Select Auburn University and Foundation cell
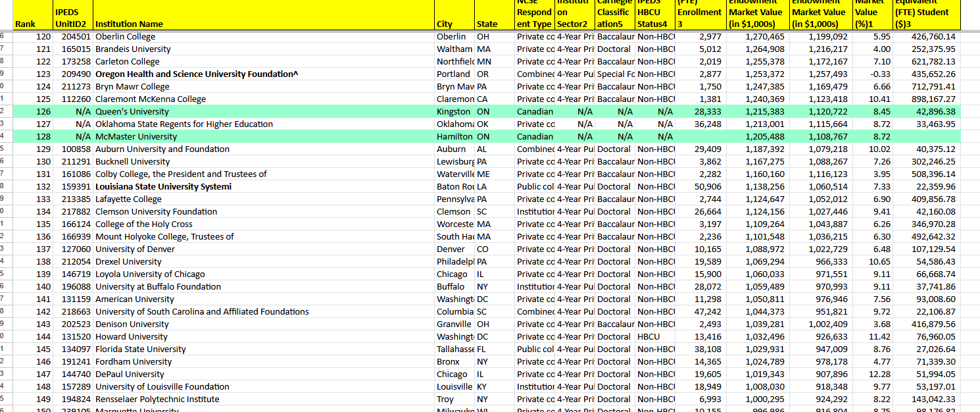The image size is (980, 412). pos(264,149)
